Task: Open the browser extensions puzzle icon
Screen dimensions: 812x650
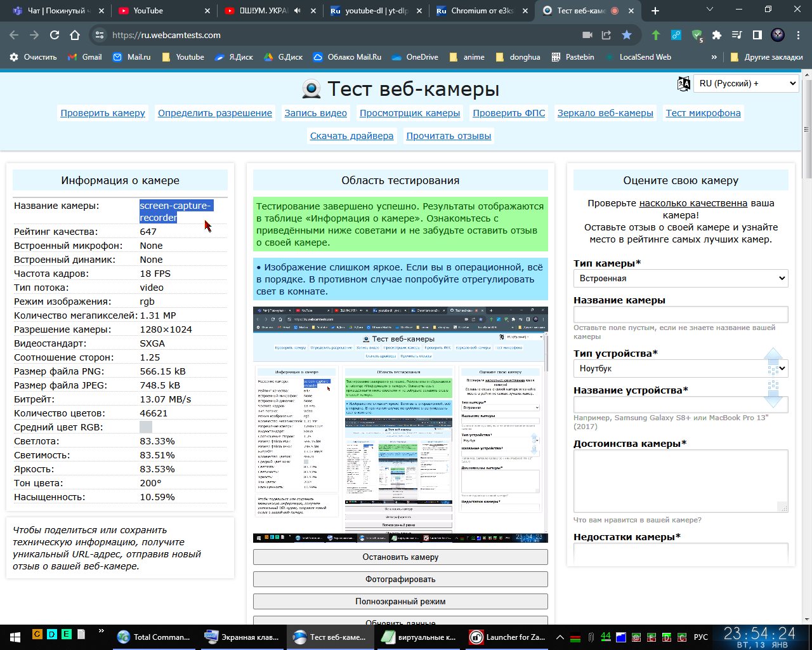Action: 717,35
